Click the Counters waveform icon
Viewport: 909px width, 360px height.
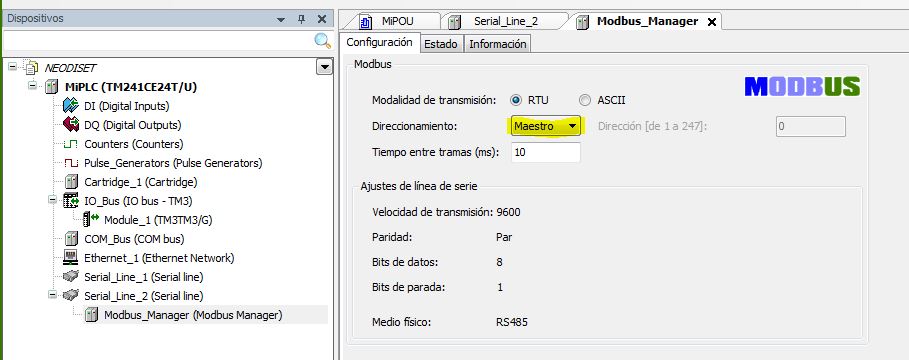[71, 144]
